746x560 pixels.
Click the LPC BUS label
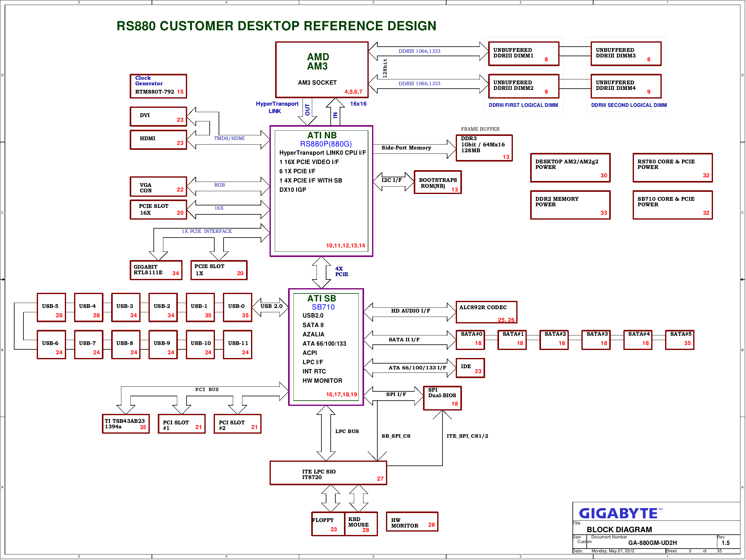(347, 432)
